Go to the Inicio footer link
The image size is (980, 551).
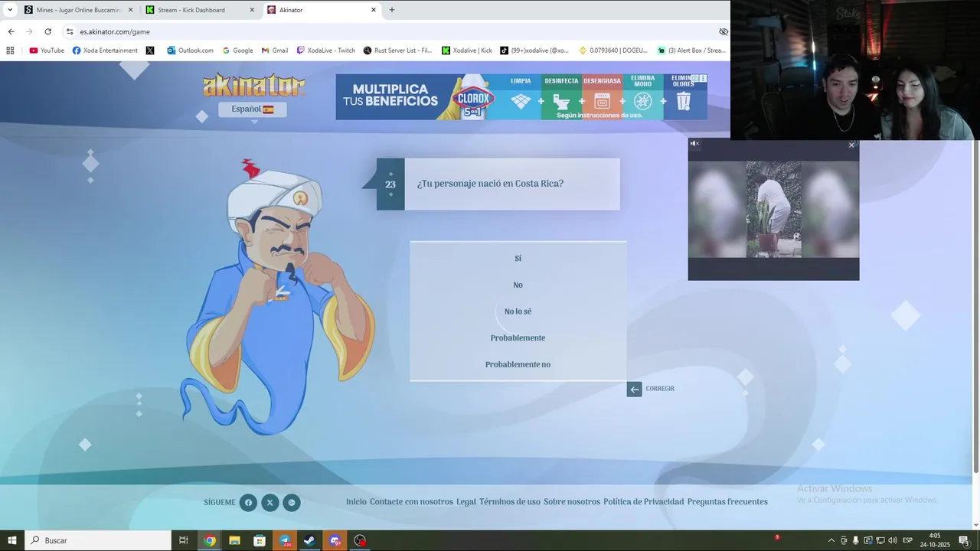tap(356, 502)
